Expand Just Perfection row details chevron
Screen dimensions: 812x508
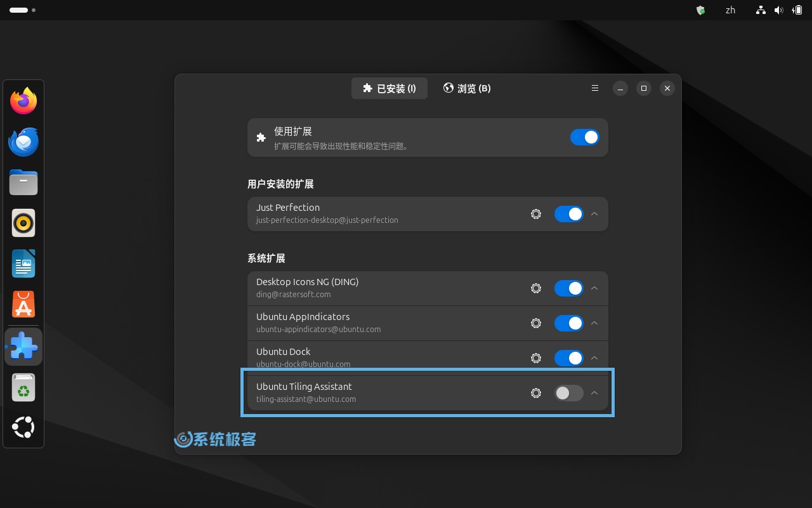click(594, 214)
